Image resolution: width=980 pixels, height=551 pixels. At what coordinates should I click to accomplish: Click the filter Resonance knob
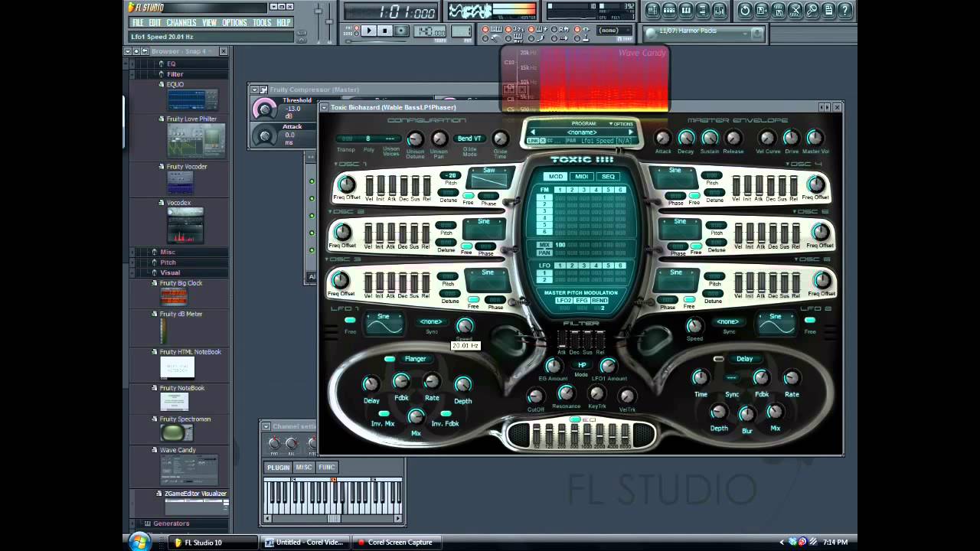pos(566,393)
